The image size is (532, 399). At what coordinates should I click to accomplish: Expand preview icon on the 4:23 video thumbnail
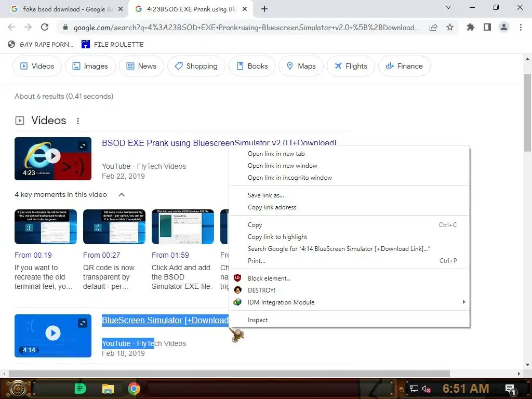[83, 146]
